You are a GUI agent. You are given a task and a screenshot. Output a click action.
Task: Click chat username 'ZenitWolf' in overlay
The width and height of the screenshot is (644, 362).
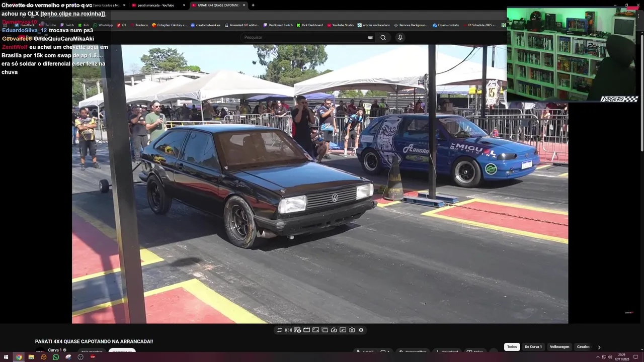[x=14, y=47]
